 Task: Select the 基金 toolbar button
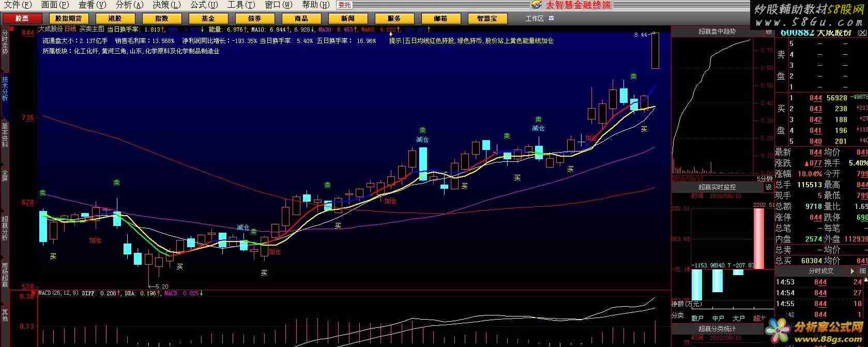(208, 19)
